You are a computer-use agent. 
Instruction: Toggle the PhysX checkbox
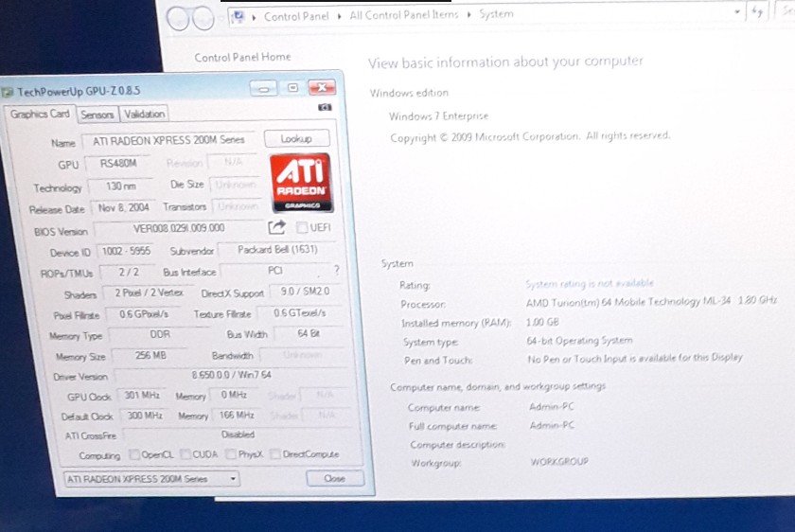[x=231, y=453]
